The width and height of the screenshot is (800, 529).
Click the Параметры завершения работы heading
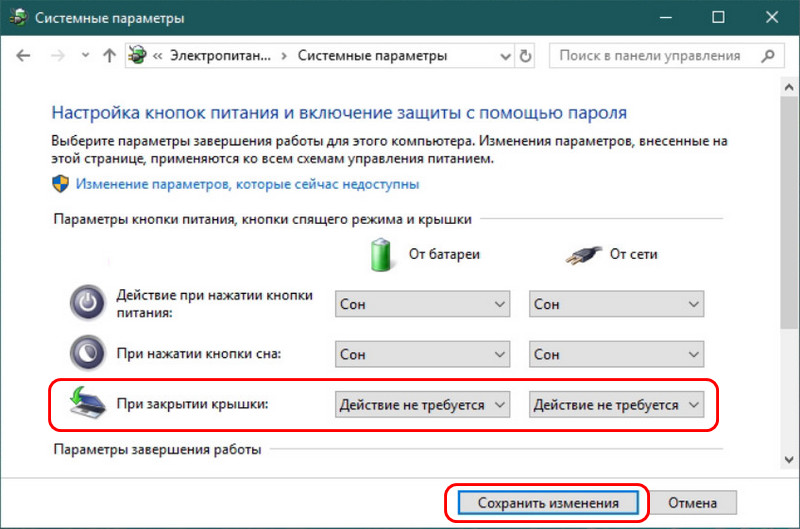point(157,449)
